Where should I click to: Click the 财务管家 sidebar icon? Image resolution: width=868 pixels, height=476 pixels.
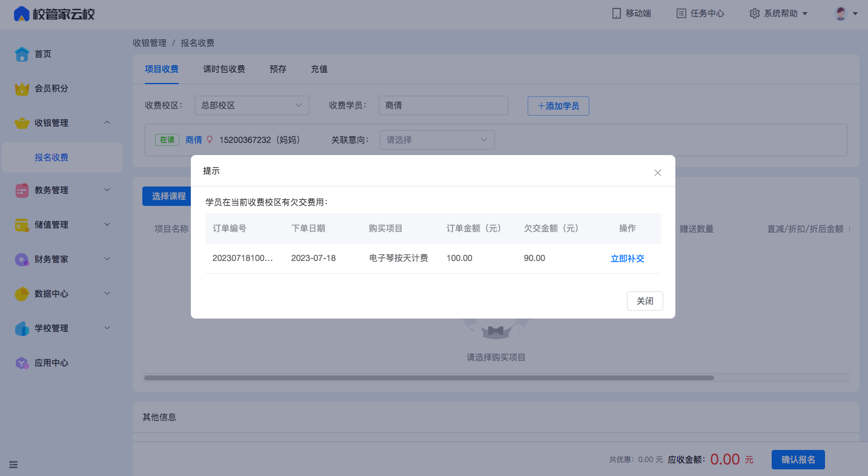pyautogui.click(x=22, y=259)
